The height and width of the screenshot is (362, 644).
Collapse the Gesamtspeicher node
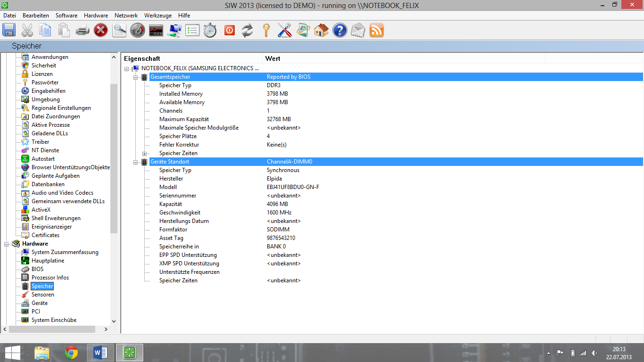pos(136,77)
